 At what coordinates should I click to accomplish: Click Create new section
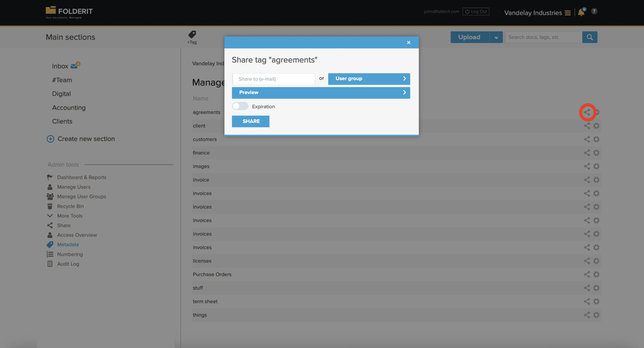coord(86,138)
